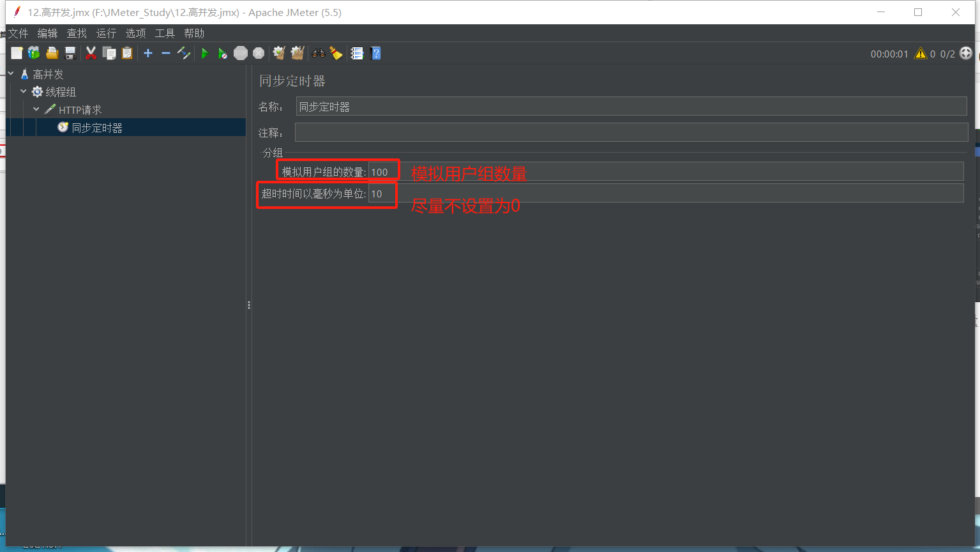Click the 模拟用户组的数量 field with 100
The width and height of the screenshot is (980, 552).
pos(666,172)
